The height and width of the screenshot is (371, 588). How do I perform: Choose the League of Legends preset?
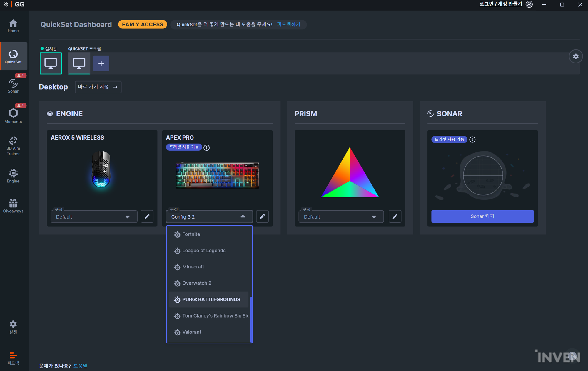point(209,251)
